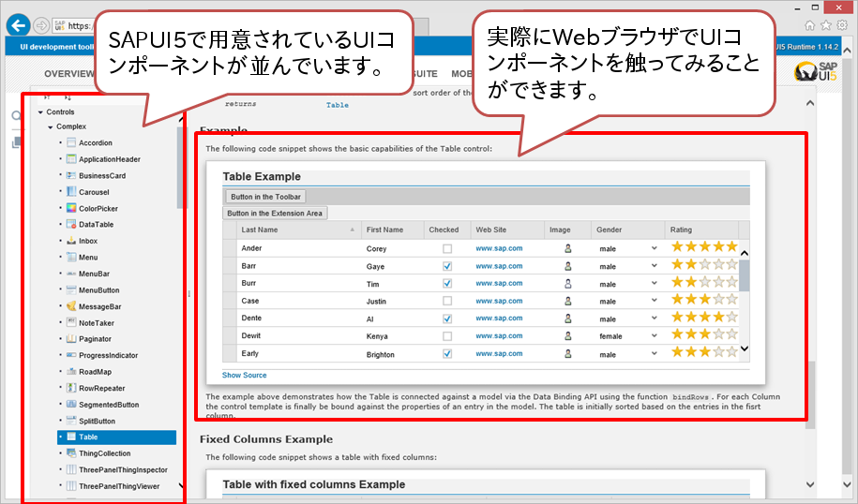Viewport: 858px width, 504px height.
Task: Open the OVERVIEW navigation tab
Action: (x=69, y=74)
